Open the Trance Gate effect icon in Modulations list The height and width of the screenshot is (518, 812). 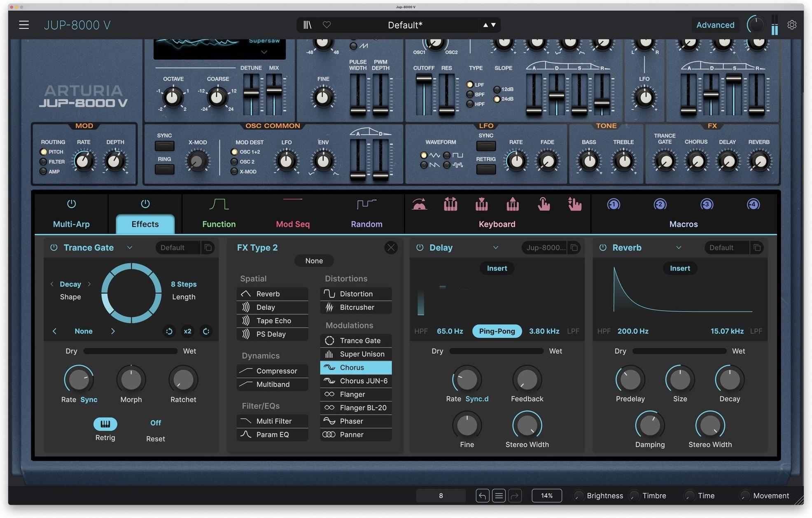(x=329, y=341)
